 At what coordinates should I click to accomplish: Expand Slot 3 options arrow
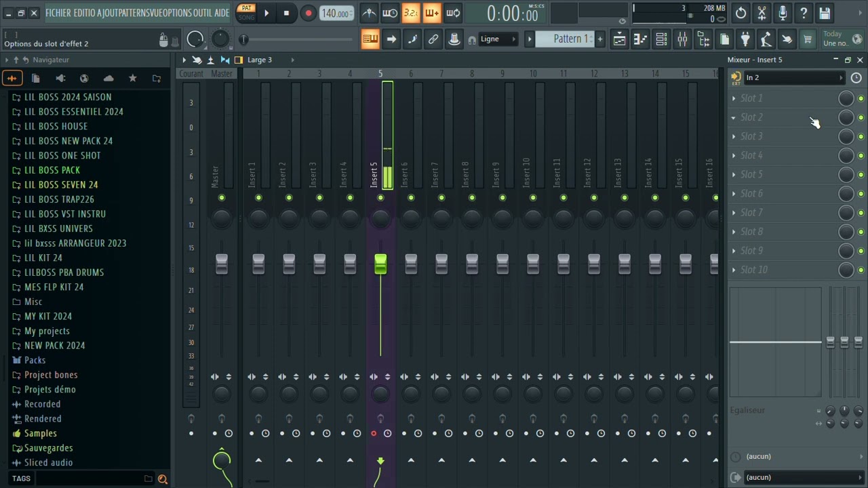734,136
